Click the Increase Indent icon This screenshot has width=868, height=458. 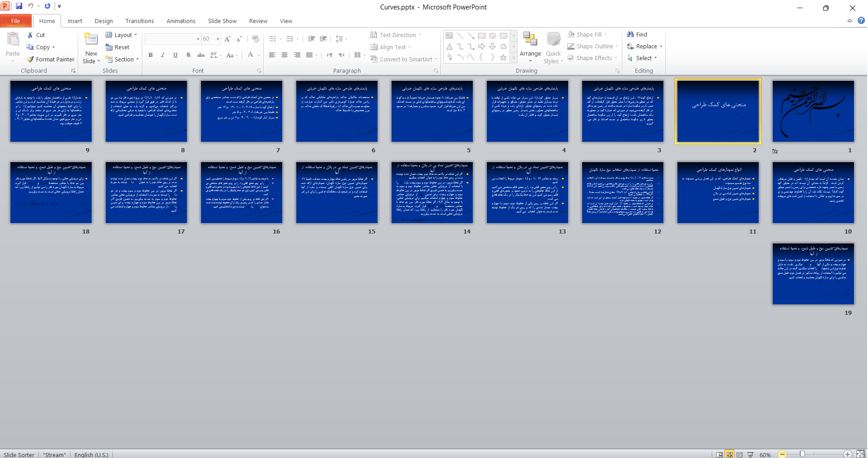tap(323, 39)
